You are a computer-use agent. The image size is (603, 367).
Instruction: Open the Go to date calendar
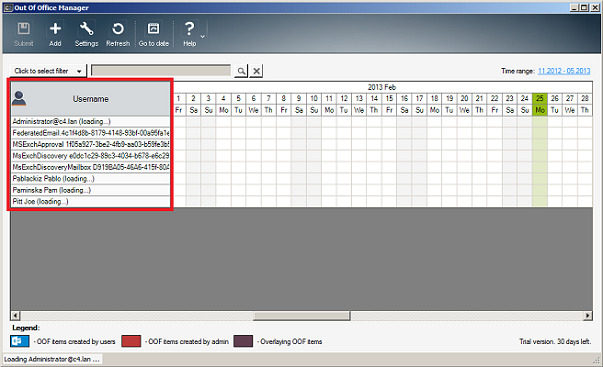point(153,34)
